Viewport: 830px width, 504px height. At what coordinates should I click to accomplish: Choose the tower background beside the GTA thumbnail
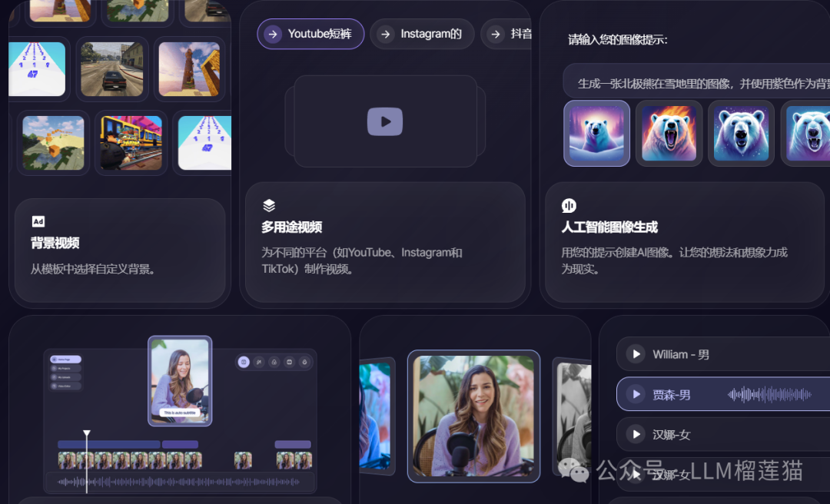pyautogui.click(x=189, y=69)
